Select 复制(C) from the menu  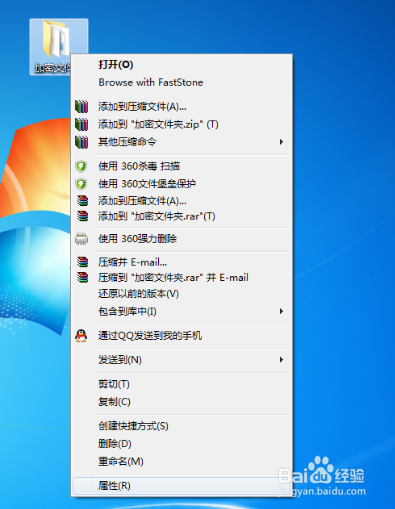pos(182,402)
